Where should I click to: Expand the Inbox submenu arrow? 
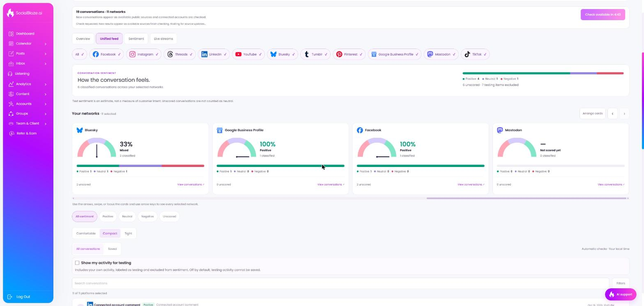click(x=45, y=63)
